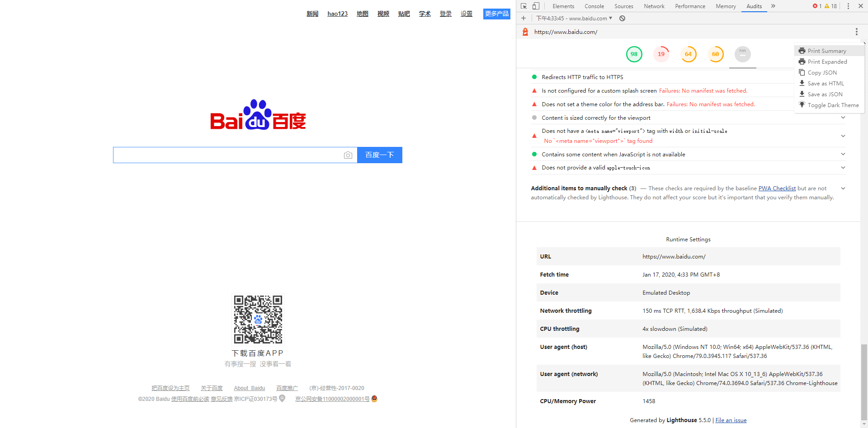This screenshot has height=428, width=868.
Task: Select Save as HTML menu item
Action: click(826, 84)
